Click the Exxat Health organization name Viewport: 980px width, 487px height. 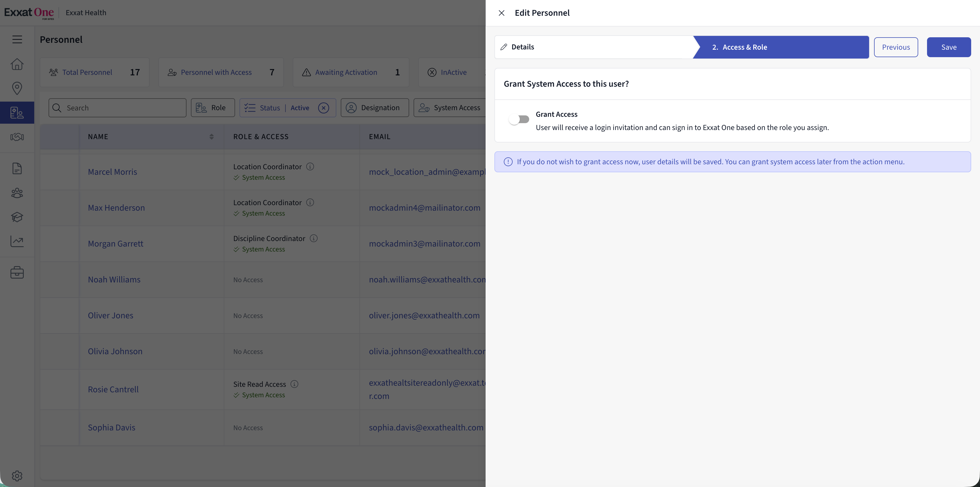[86, 13]
